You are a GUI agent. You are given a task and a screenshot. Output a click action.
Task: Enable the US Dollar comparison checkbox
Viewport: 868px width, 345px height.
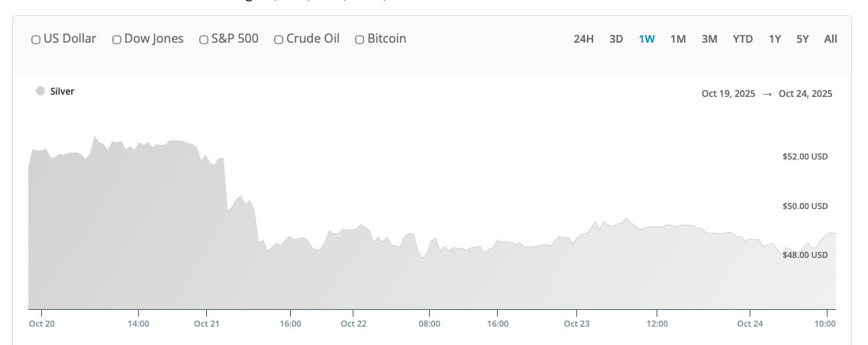(36, 40)
